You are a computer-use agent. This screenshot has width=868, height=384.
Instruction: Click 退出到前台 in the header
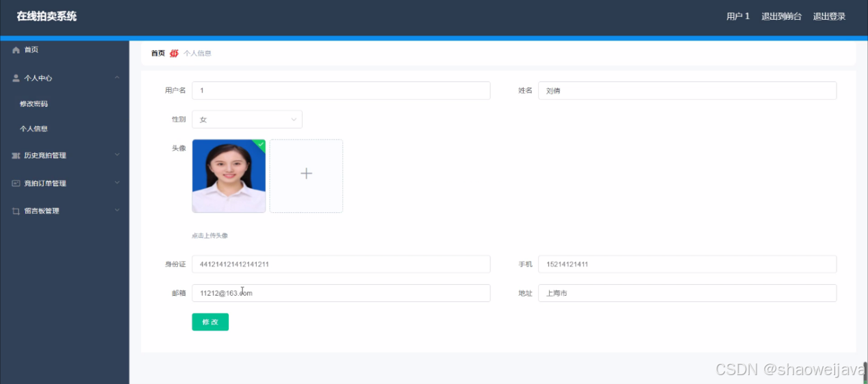(781, 16)
